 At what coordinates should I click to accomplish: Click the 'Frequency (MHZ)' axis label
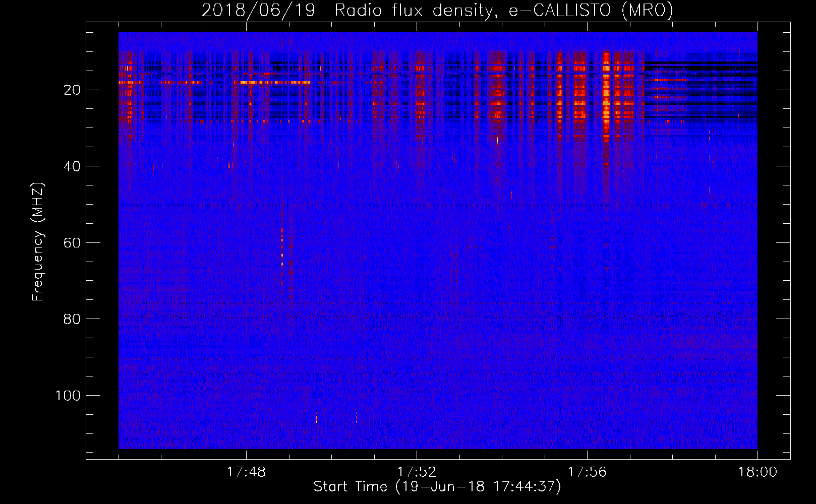(x=38, y=241)
